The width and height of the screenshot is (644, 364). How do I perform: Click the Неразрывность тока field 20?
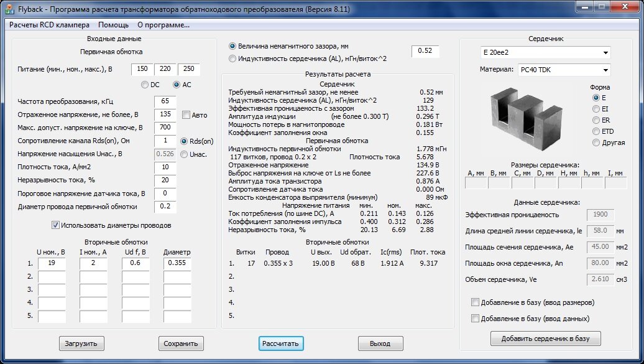click(x=165, y=180)
